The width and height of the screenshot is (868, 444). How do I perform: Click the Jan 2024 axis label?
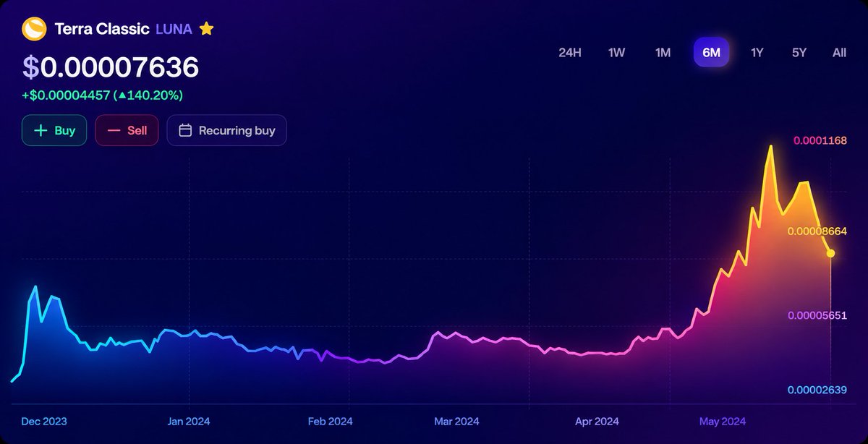click(190, 421)
